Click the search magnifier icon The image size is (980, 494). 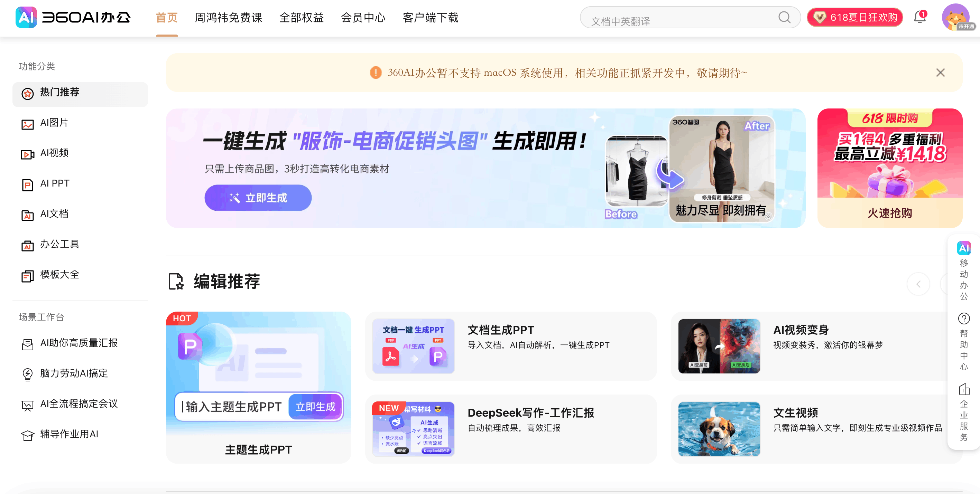pos(784,17)
